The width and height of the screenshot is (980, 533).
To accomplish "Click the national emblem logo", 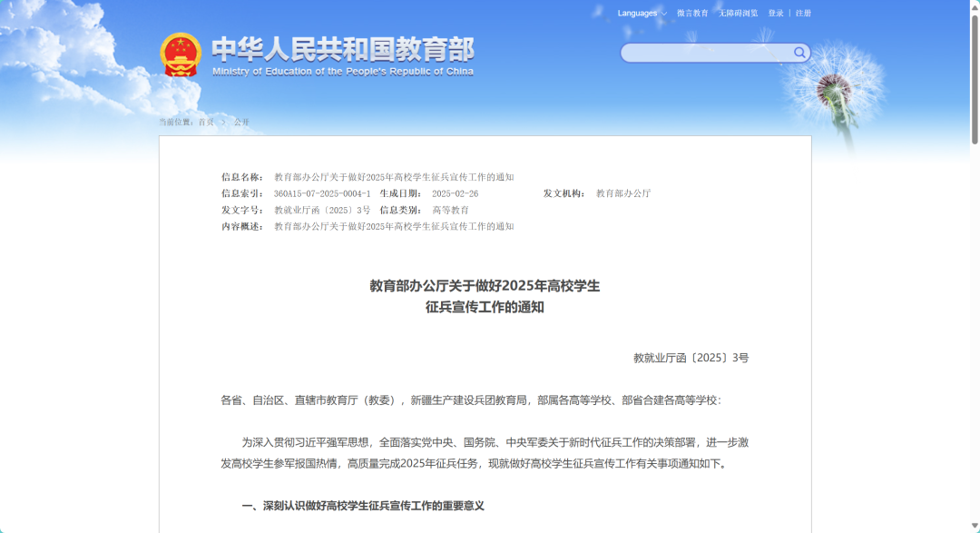I will click(180, 54).
